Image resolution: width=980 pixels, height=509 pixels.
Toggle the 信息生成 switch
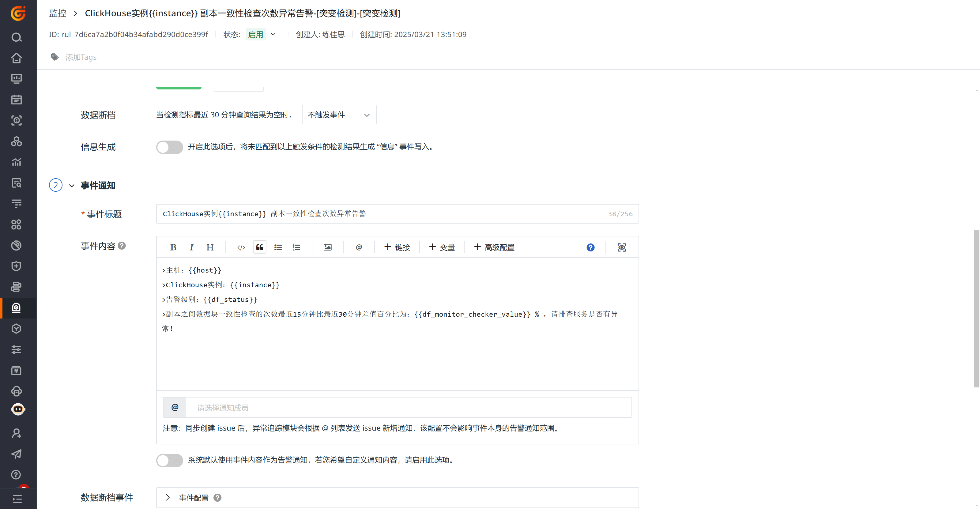[170, 147]
